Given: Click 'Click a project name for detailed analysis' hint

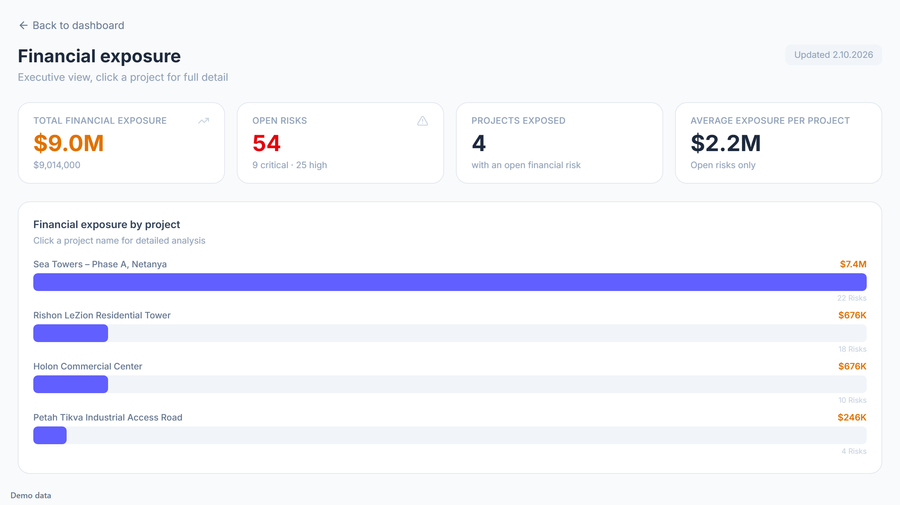Looking at the screenshot, I should tap(119, 240).
